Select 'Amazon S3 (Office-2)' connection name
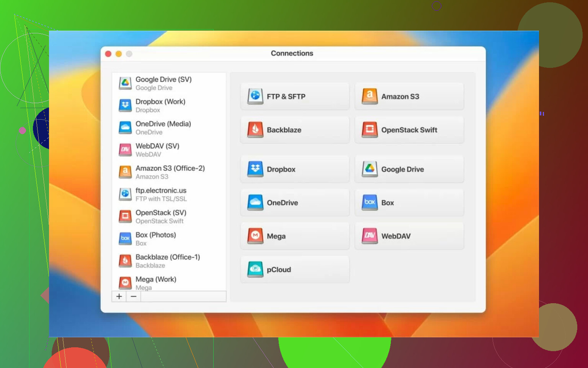Screen dimensions: 588x368 tap(170, 168)
